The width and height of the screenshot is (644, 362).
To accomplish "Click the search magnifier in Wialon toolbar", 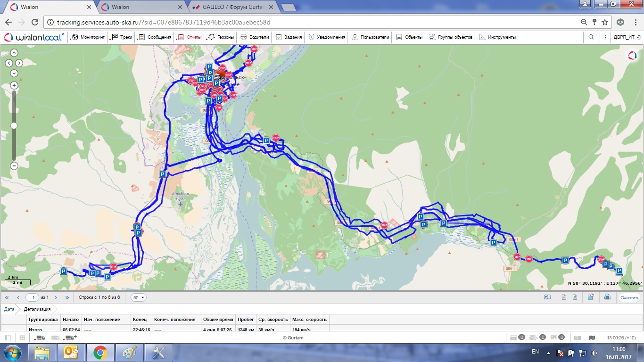I will click(591, 37).
